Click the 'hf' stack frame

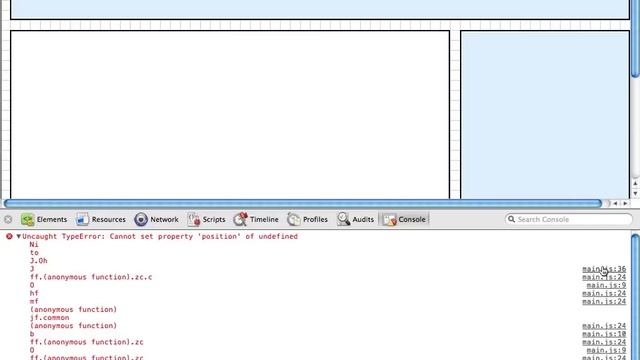pyautogui.click(x=34, y=293)
